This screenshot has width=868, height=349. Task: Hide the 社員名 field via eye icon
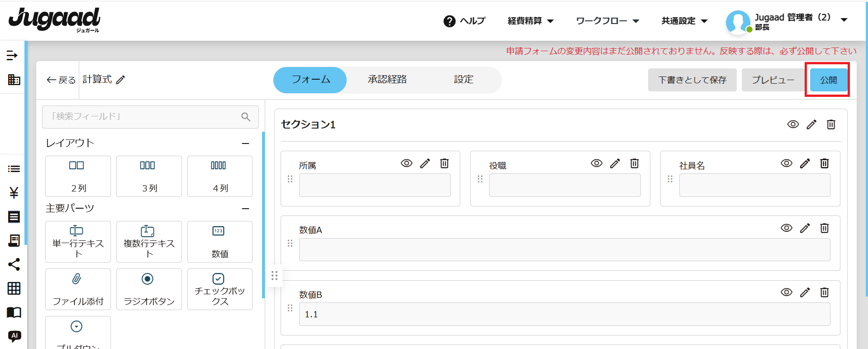pos(787,163)
